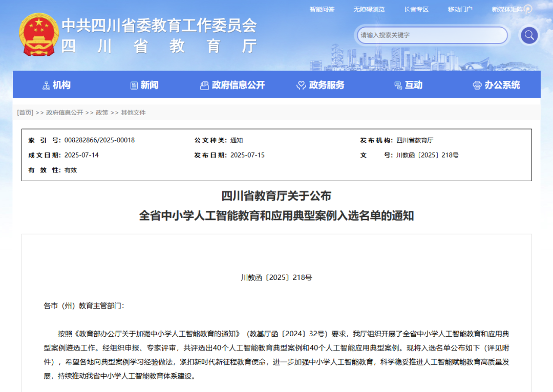Click 政策 in the breadcrumb trail
The width and height of the screenshot is (553, 392).
(x=102, y=113)
